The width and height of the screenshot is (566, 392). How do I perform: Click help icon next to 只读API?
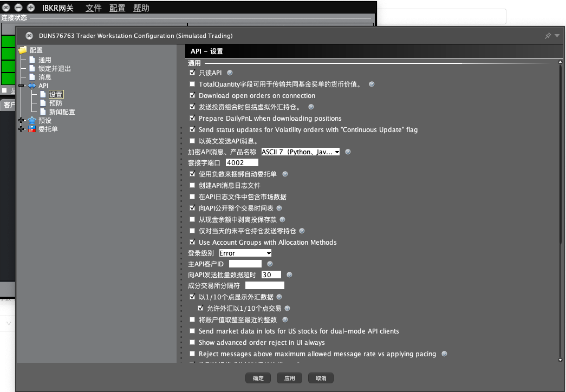[230, 73]
